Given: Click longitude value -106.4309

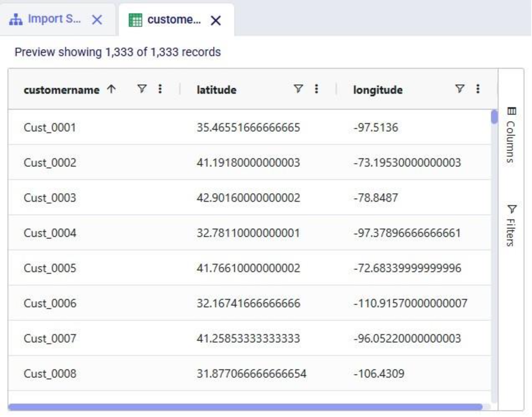Looking at the screenshot, I should tap(379, 374).
